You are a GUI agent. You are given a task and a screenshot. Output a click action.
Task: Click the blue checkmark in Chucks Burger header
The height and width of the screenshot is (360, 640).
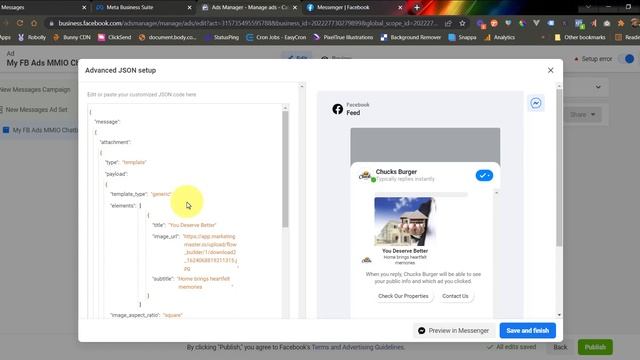(x=484, y=176)
